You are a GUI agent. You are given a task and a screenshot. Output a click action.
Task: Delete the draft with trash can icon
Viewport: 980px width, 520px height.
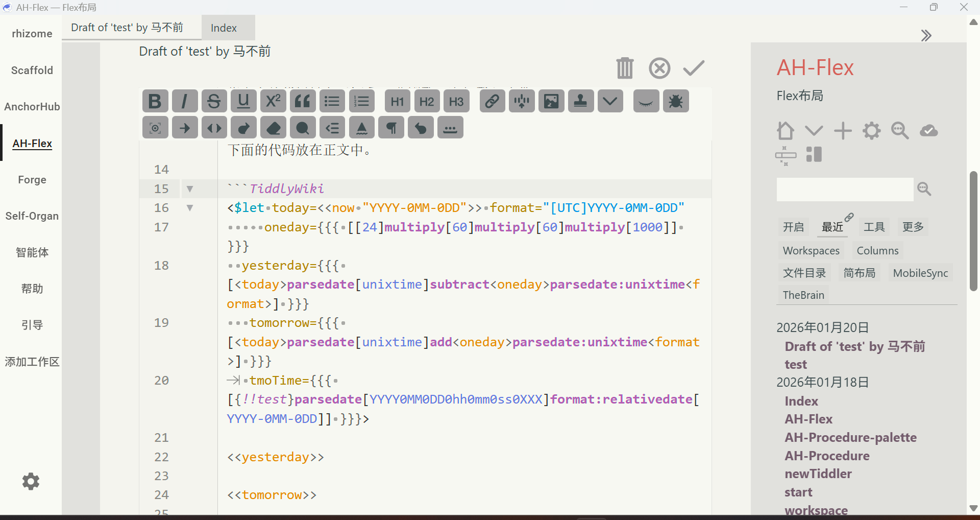coord(624,68)
